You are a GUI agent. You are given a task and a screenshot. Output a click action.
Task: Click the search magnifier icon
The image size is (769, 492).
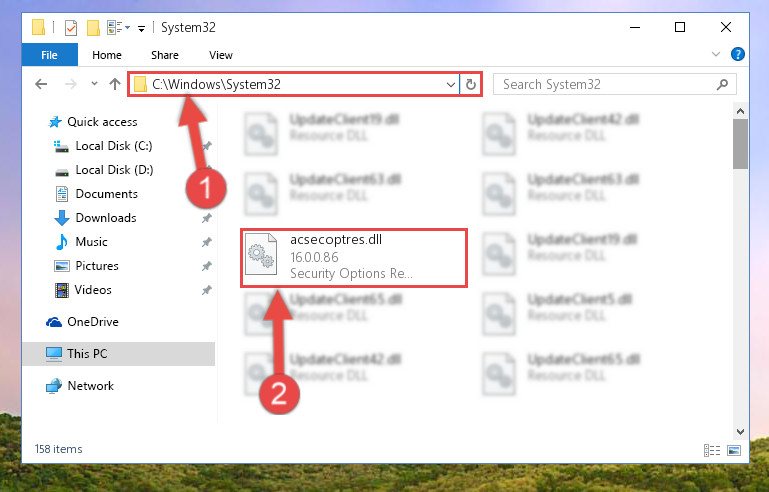[x=722, y=84]
